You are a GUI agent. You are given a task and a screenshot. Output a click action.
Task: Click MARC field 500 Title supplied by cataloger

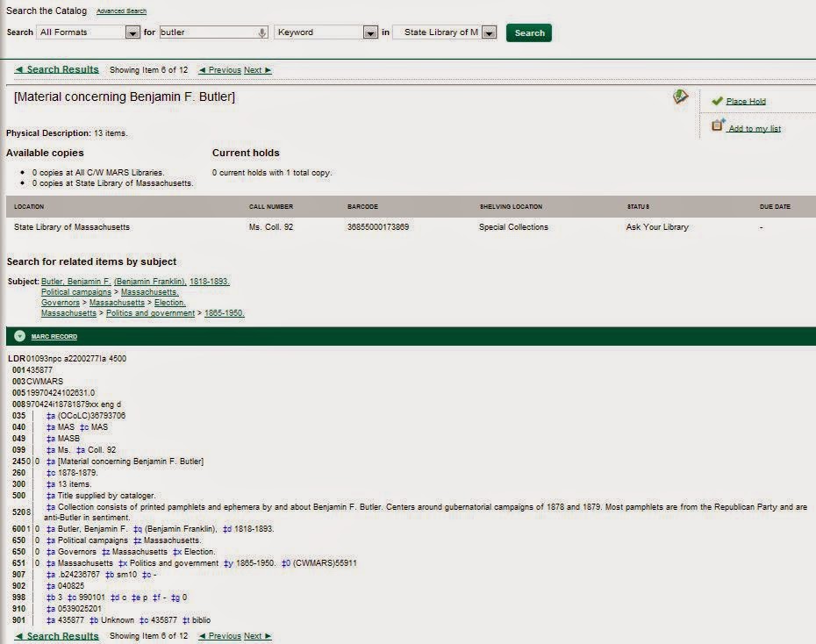point(106,496)
